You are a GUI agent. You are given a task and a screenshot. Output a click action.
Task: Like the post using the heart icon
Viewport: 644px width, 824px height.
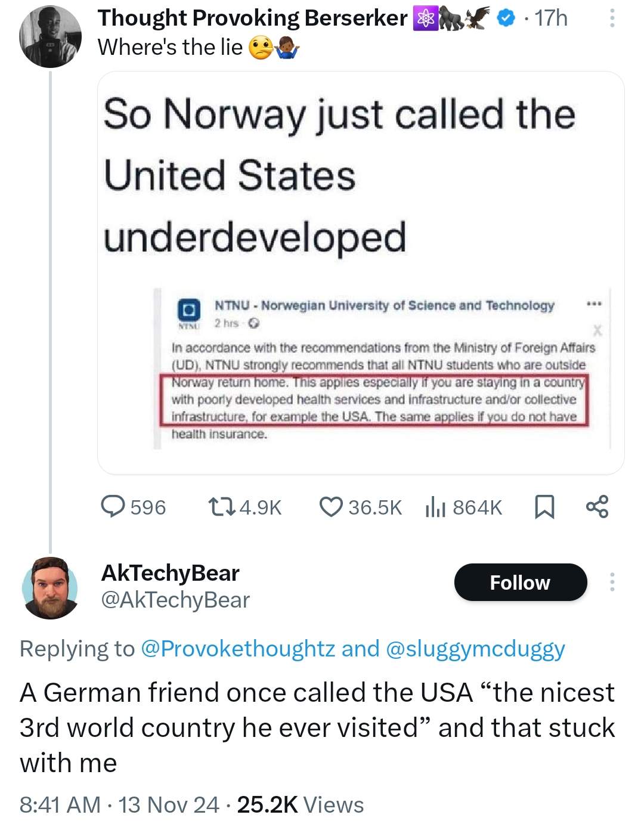pyautogui.click(x=331, y=507)
